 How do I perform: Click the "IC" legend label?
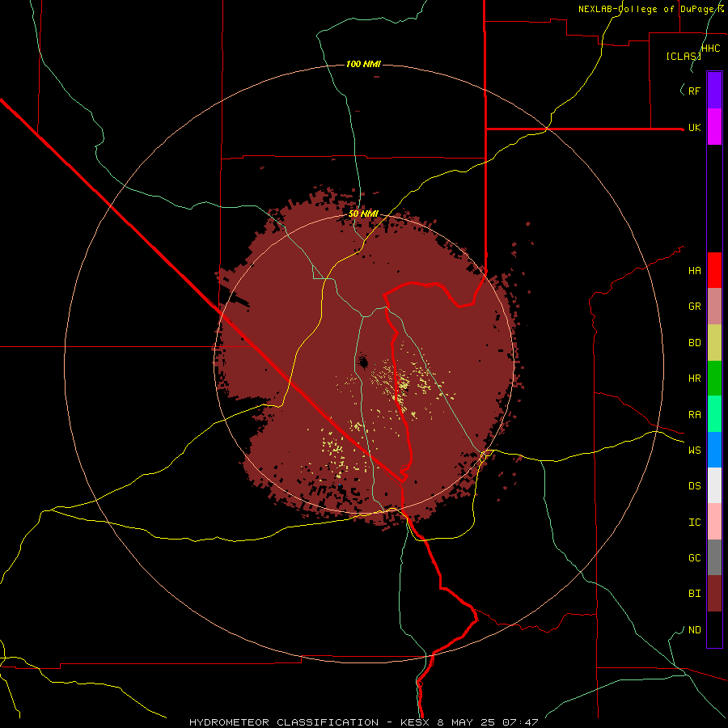pos(694,523)
